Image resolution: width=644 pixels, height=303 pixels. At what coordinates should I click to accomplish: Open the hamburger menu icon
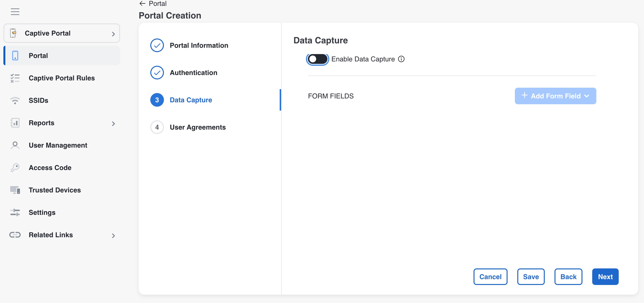click(15, 11)
